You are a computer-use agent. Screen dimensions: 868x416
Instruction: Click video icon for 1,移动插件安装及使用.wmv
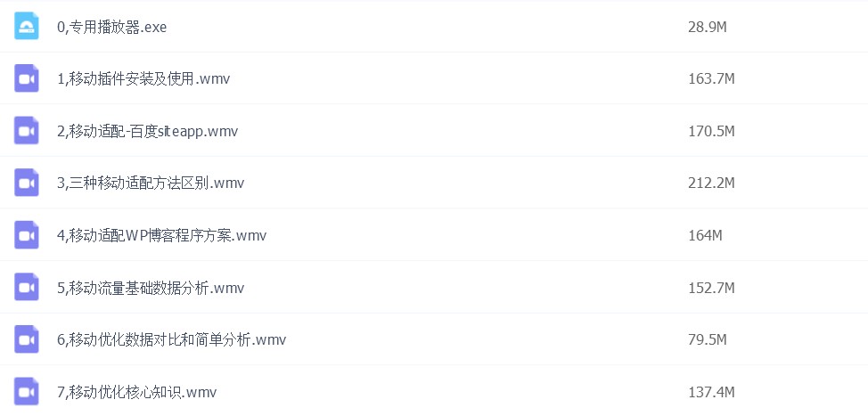(x=27, y=78)
